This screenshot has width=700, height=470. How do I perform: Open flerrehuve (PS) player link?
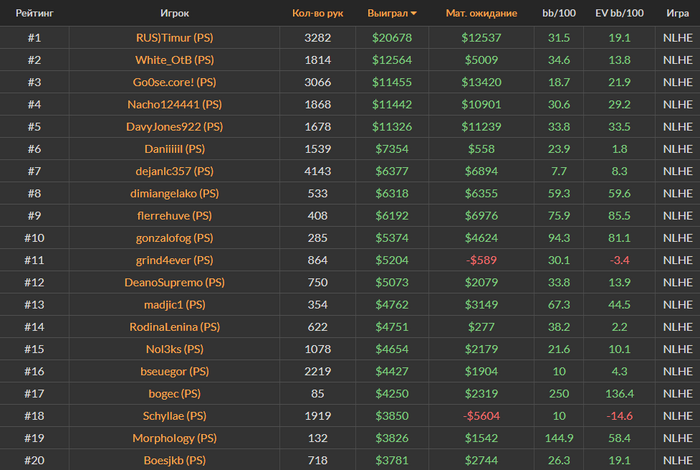[x=175, y=216]
